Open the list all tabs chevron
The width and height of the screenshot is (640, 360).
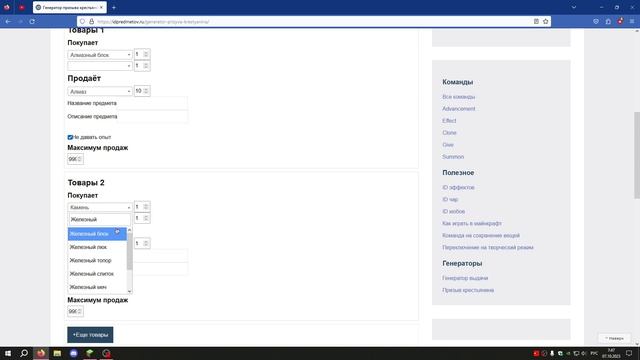tap(574, 7)
